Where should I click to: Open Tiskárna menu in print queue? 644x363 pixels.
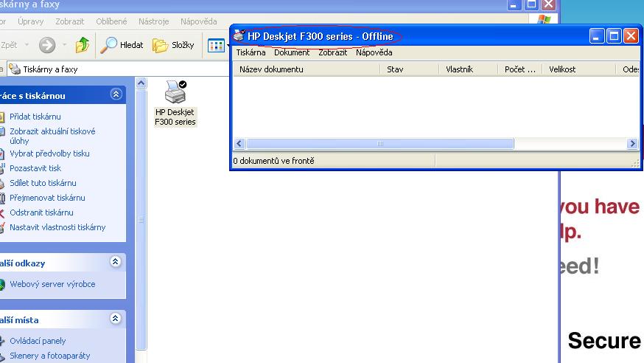(x=251, y=52)
